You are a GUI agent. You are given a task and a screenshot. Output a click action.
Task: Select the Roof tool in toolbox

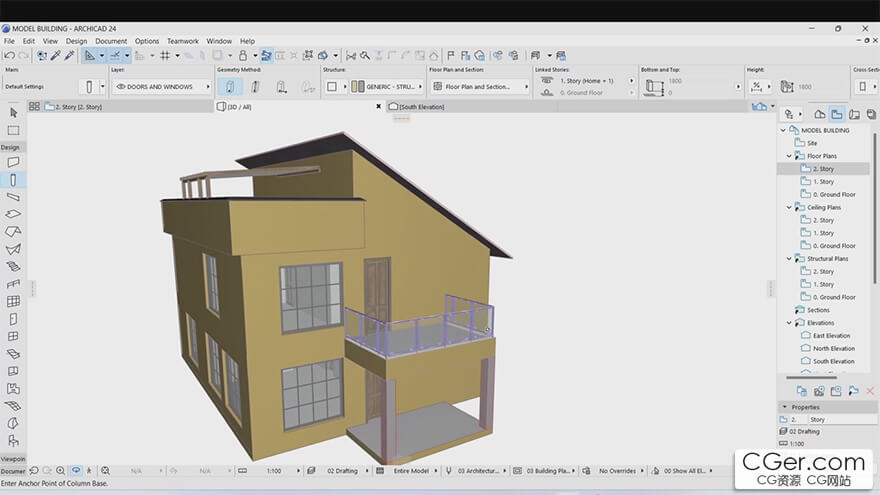[13, 232]
